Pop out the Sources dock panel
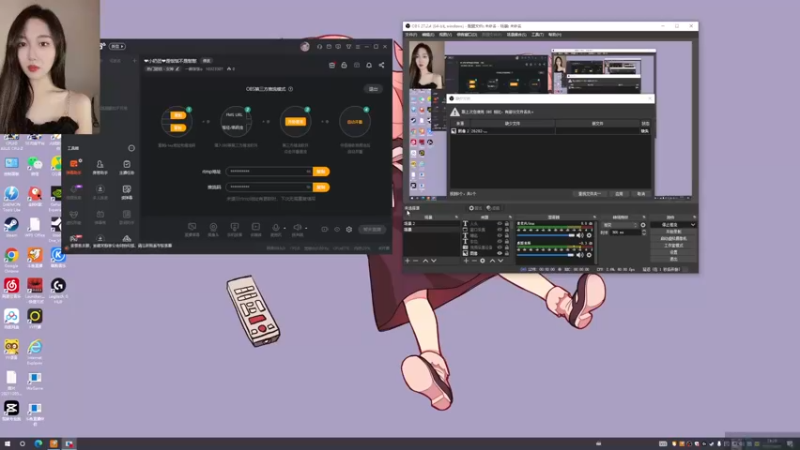The image size is (800, 450). (510, 217)
